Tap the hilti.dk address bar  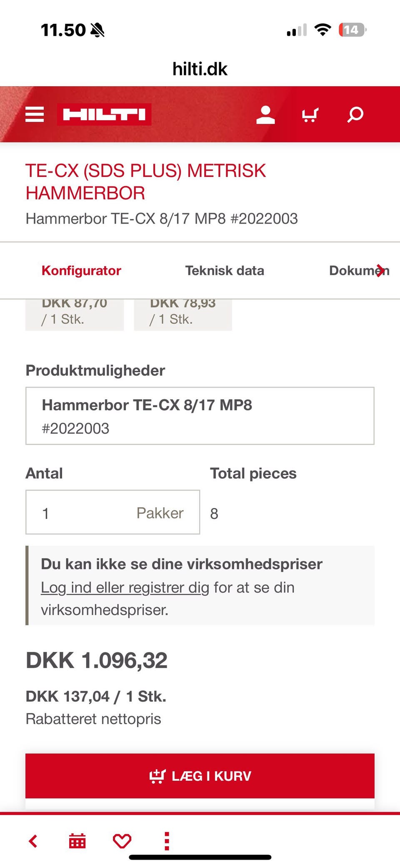click(x=200, y=69)
